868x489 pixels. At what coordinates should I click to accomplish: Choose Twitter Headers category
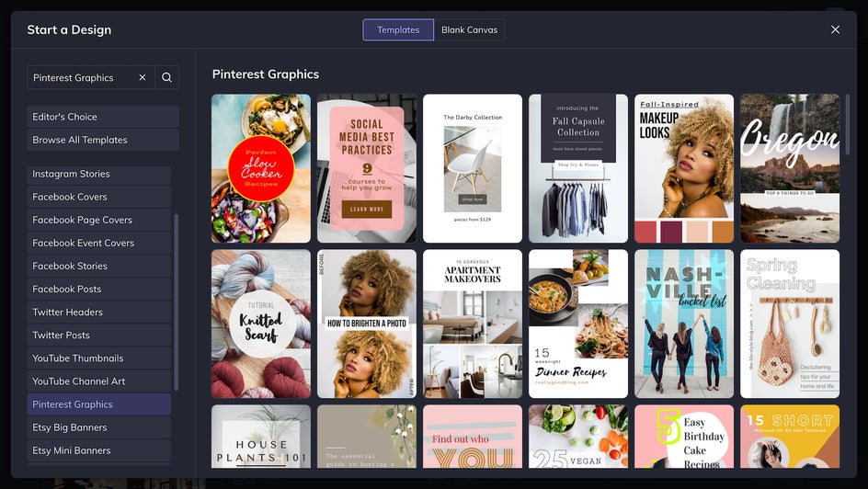[99, 312]
